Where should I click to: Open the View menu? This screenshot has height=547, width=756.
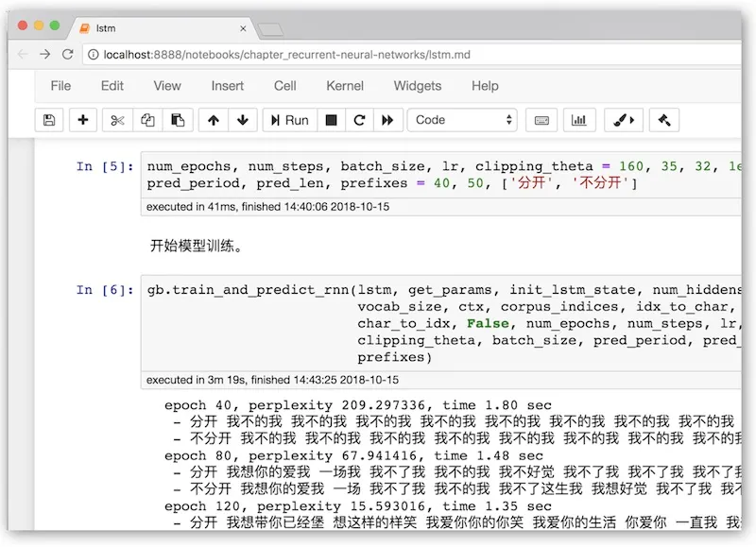click(x=167, y=86)
